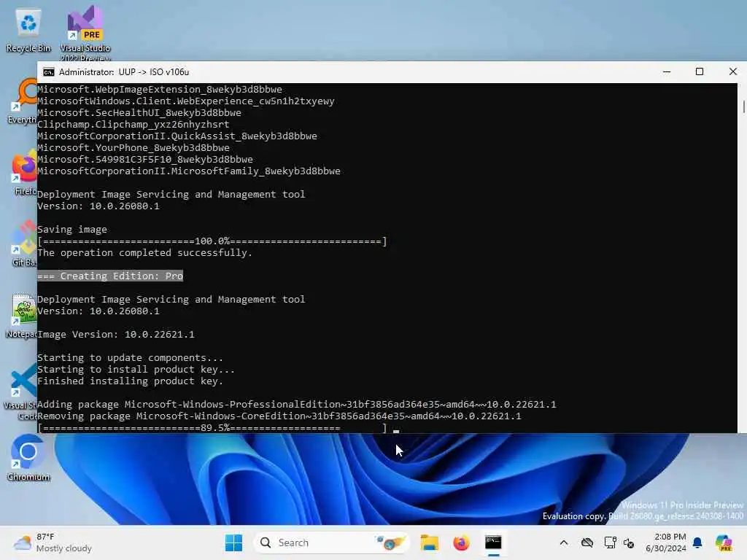747x560 pixels.
Task: Click the 'Saving image' text line
Action: coord(72,230)
